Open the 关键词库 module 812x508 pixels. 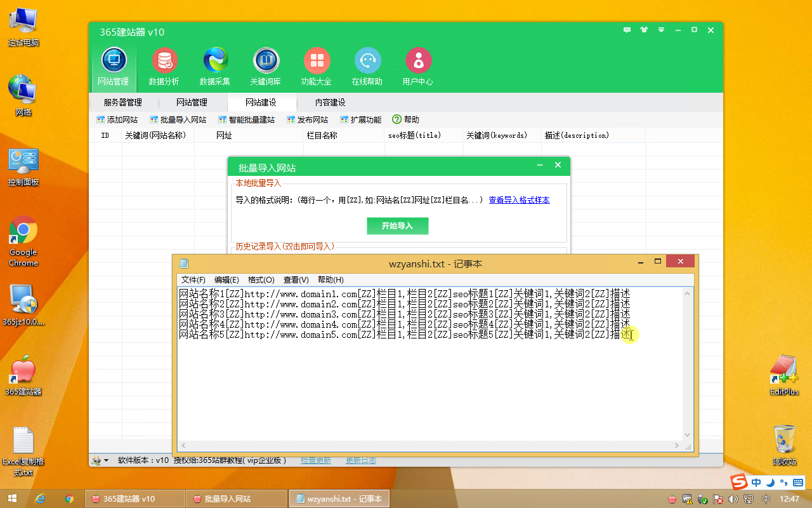(x=266, y=67)
